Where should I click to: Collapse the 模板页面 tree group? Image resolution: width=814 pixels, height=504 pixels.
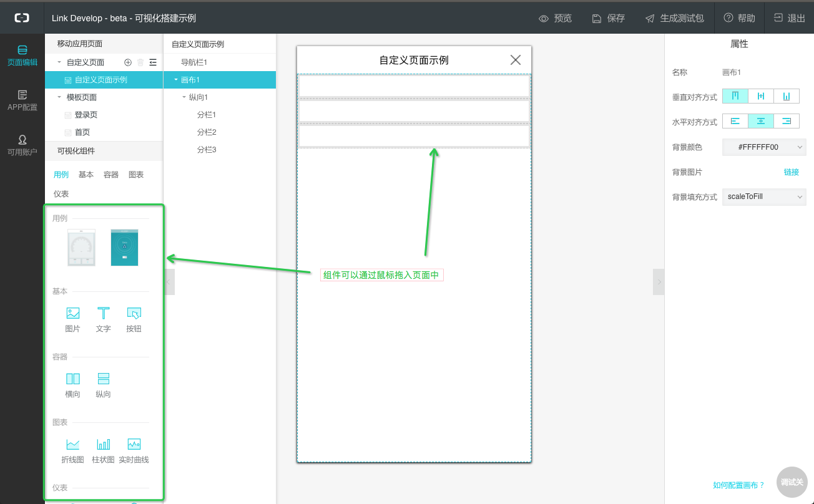point(59,97)
